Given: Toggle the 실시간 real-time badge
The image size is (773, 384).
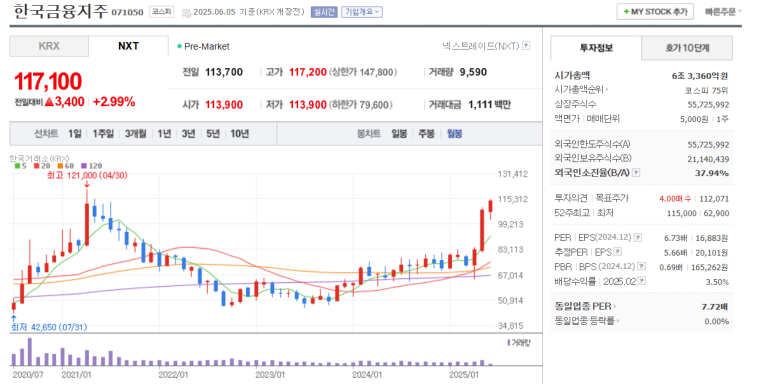Looking at the screenshot, I should (324, 12).
